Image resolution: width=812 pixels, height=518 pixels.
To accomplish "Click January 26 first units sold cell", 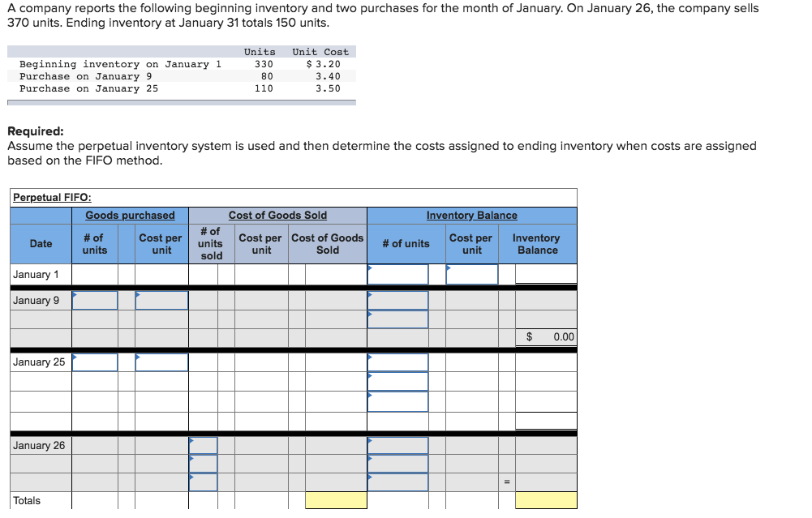I will pos(203,446).
